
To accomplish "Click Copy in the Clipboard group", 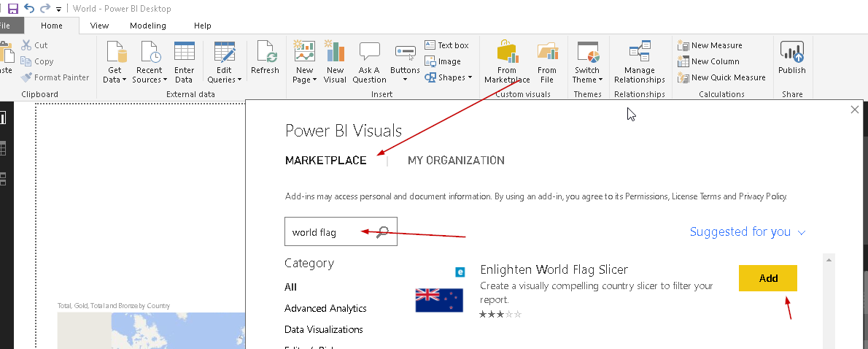I will pos(37,61).
